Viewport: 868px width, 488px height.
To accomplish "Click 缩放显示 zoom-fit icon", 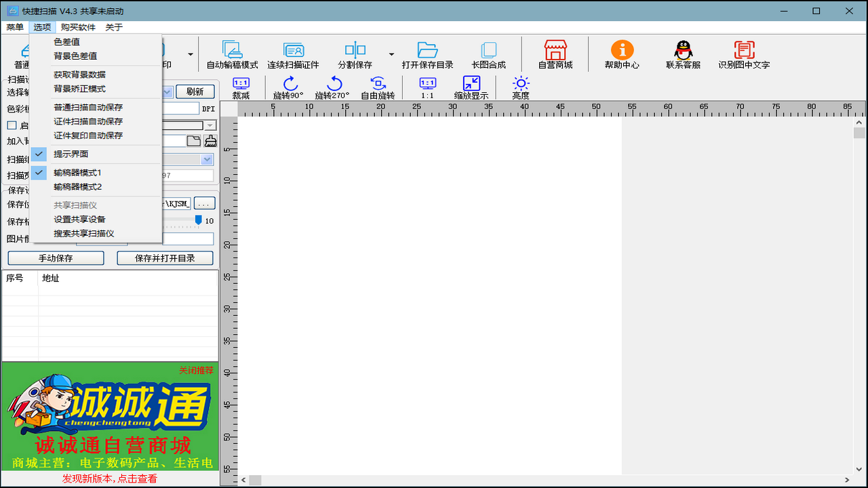I will point(471,83).
